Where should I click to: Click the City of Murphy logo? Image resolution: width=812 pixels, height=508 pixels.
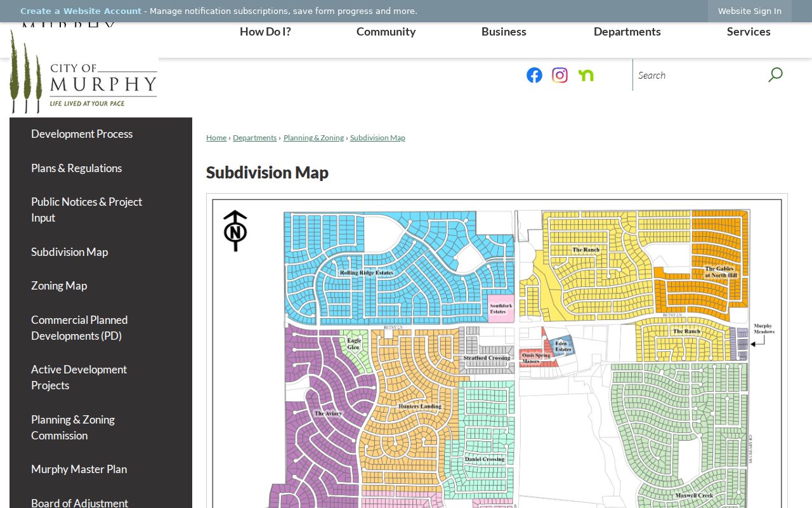coord(84,71)
